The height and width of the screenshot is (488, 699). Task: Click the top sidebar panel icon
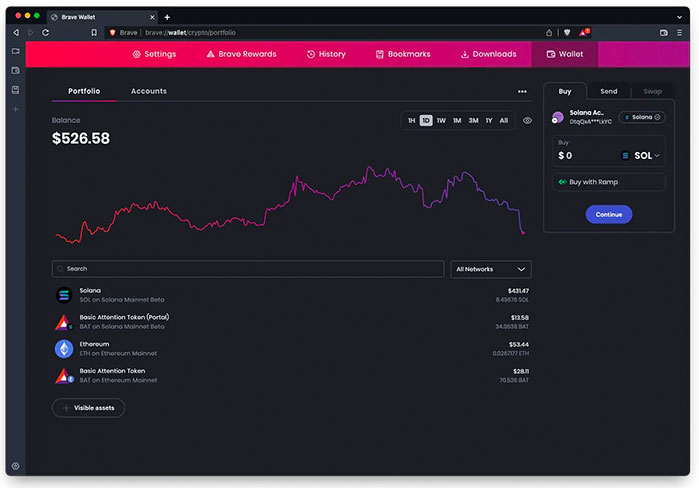coord(16,51)
